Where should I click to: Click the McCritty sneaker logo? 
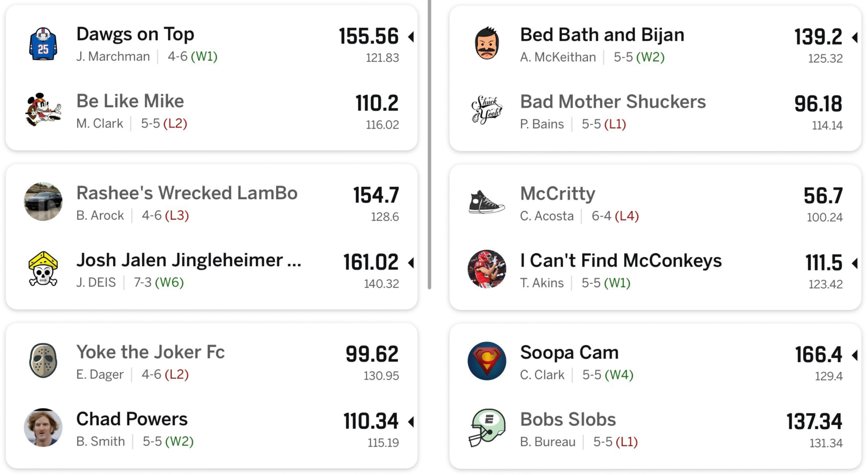click(487, 202)
